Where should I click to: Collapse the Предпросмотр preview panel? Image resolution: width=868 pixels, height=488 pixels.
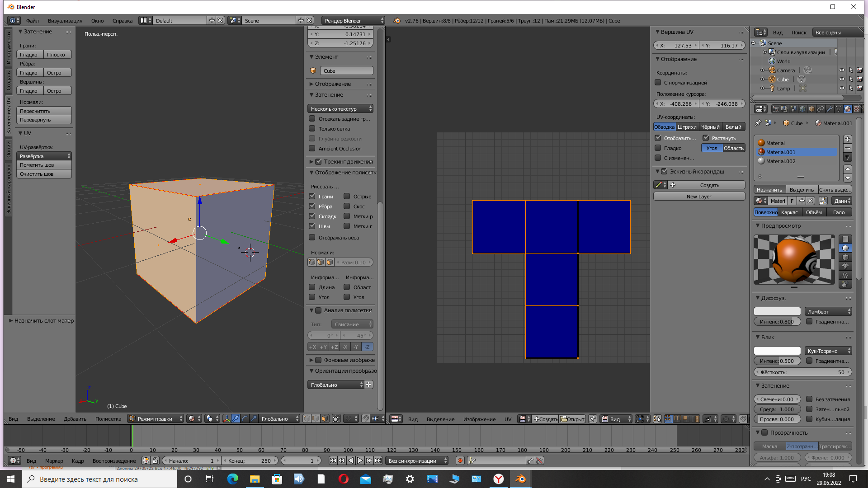coord(780,226)
